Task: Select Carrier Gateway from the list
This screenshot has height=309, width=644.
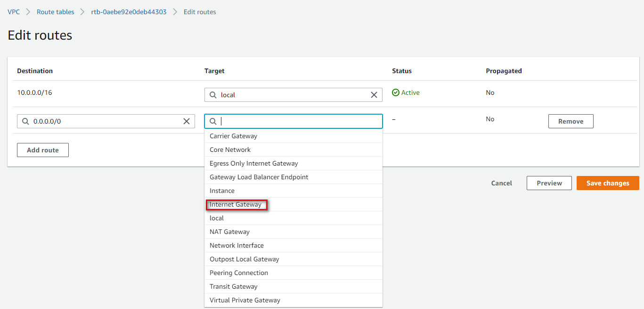Action: [233, 135]
